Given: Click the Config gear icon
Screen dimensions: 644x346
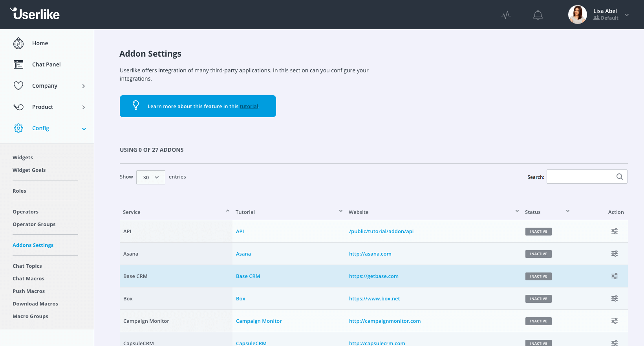Looking at the screenshot, I should point(18,128).
